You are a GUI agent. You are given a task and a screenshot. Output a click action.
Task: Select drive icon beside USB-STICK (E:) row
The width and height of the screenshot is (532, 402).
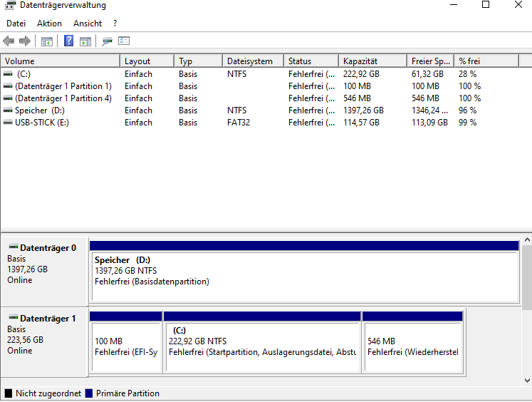(x=8, y=123)
